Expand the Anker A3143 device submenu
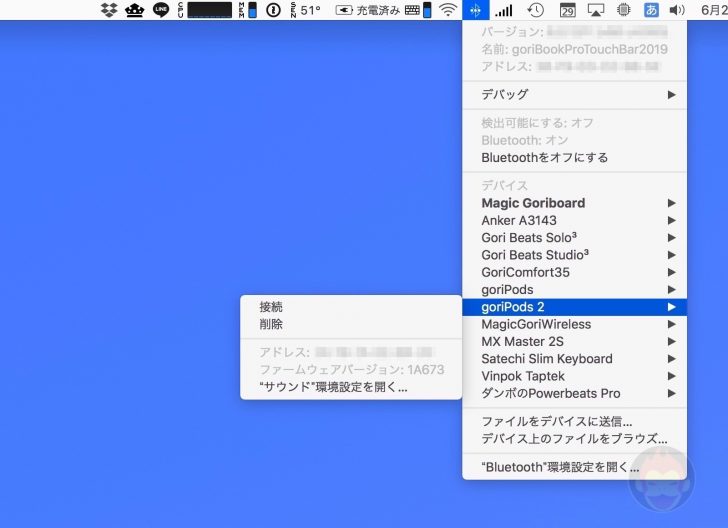Viewport: 728px width, 528px height. [x=575, y=220]
